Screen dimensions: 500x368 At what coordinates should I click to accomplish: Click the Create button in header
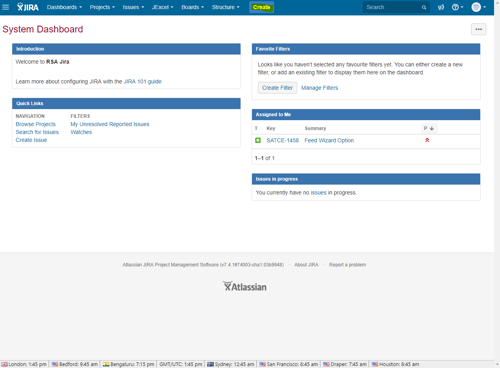pos(261,7)
